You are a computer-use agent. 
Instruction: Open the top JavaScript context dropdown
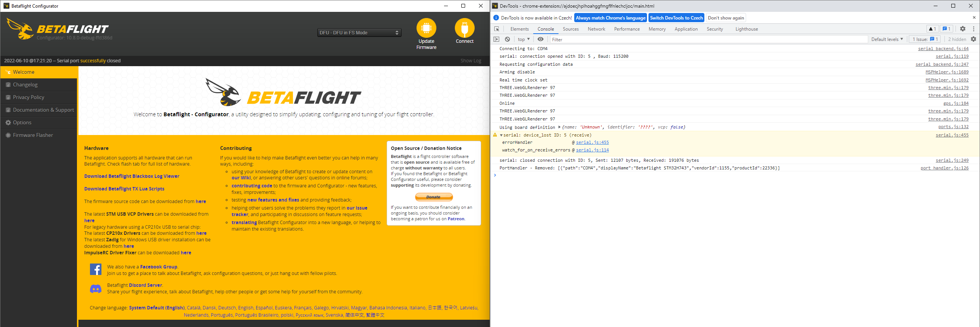(x=524, y=39)
